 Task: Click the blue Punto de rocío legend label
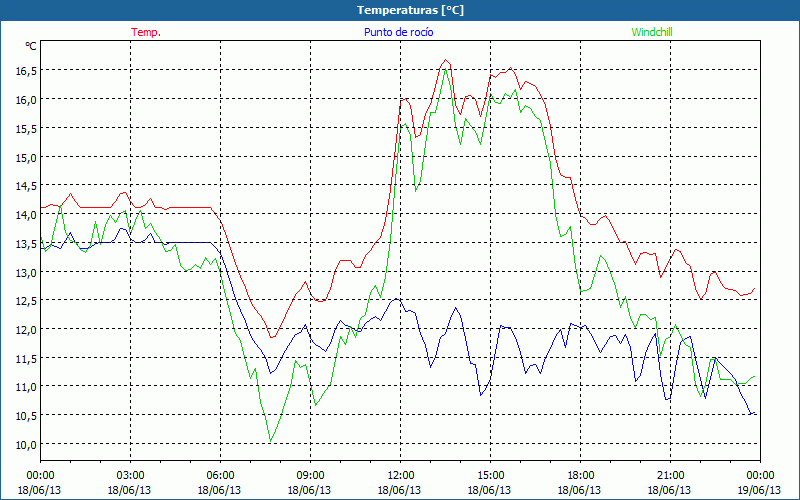[398, 32]
